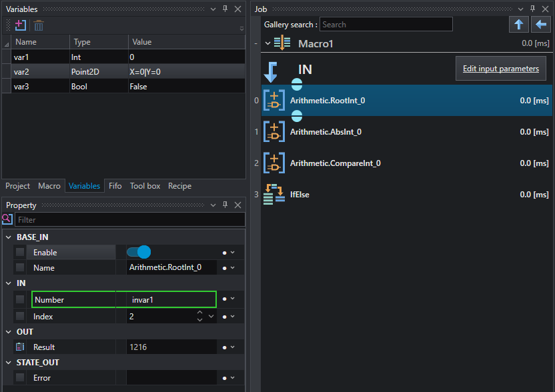This screenshot has height=392, width=555.
Task: Add a new variable with the plus icon
Action: tap(21, 25)
